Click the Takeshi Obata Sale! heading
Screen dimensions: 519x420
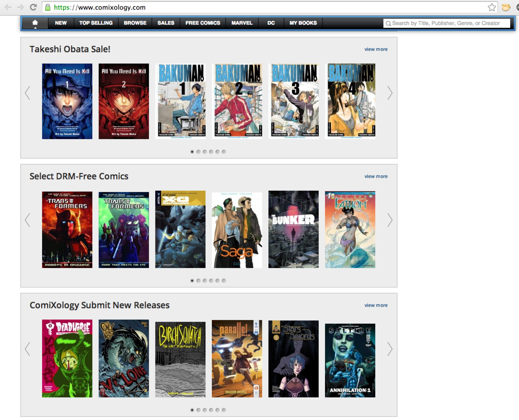coord(70,49)
